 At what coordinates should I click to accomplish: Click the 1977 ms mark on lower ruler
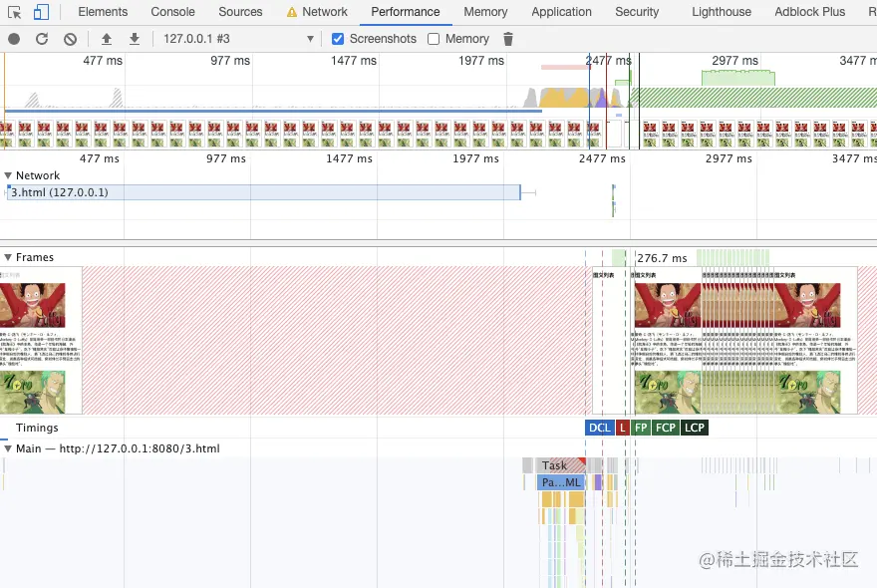pos(475,158)
